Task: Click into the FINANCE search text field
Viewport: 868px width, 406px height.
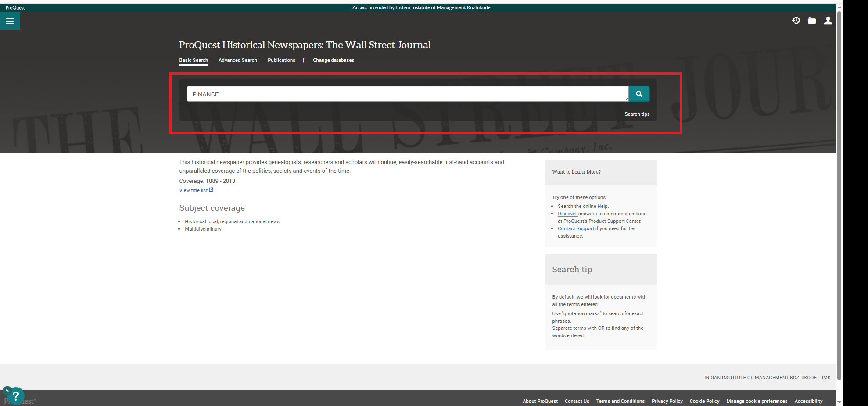Action: pyautogui.click(x=407, y=94)
